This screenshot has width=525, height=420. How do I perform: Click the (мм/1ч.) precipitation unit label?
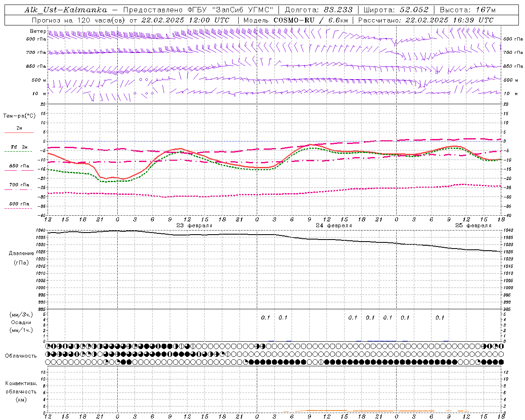21,330
